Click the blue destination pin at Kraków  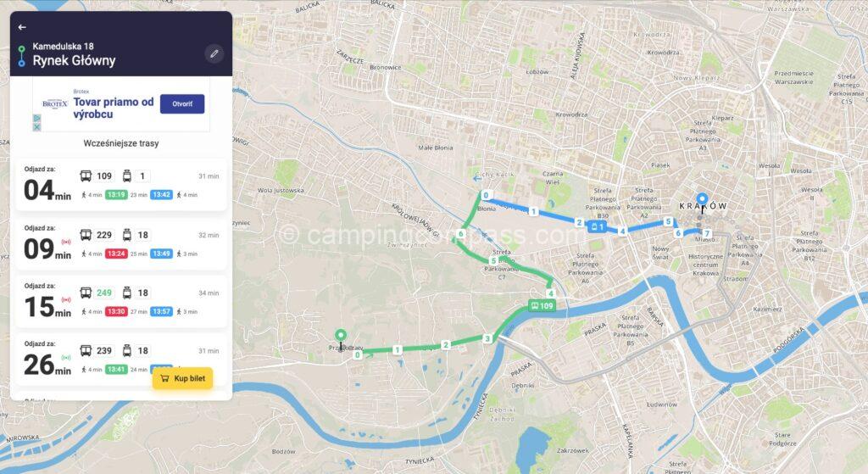[x=702, y=199]
